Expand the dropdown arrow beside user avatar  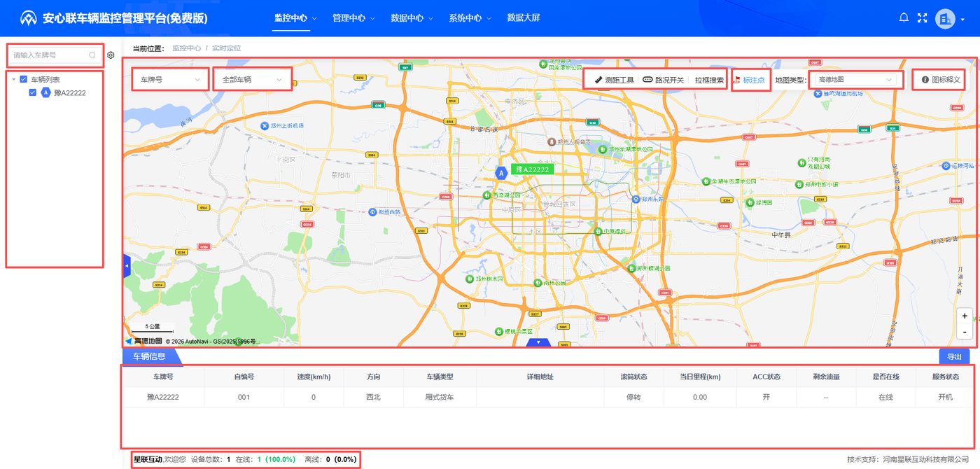pyautogui.click(x=962, y=19)
